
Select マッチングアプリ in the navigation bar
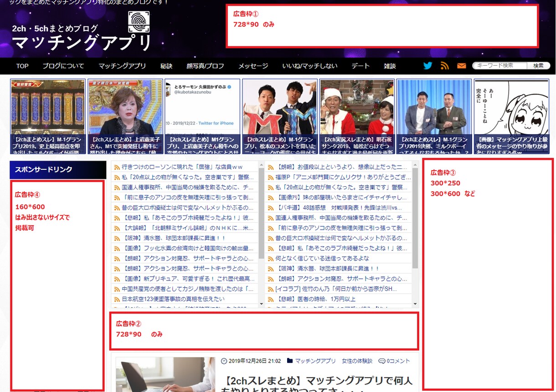click(122, 66)
